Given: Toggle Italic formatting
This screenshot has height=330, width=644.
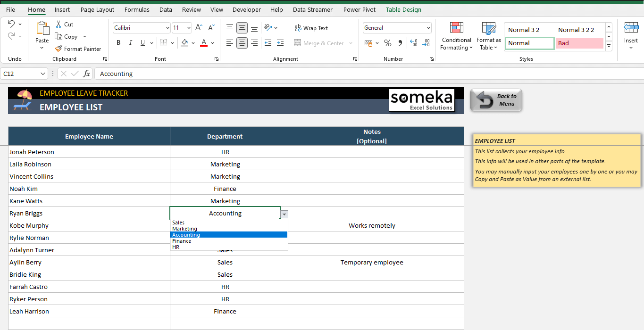Looking at the screenshot, I should pyautogui.click(x=131, y=43).
